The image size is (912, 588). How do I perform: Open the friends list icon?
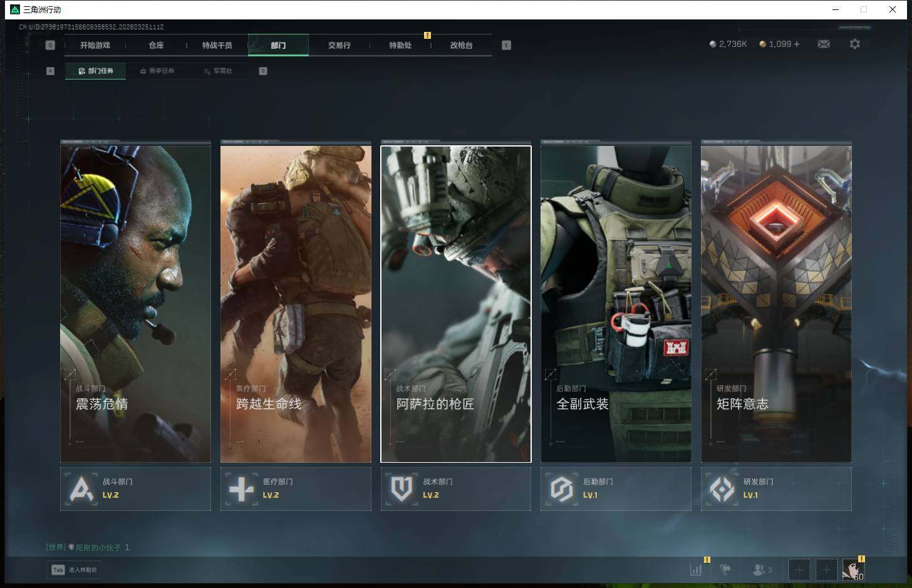[761, 570]
